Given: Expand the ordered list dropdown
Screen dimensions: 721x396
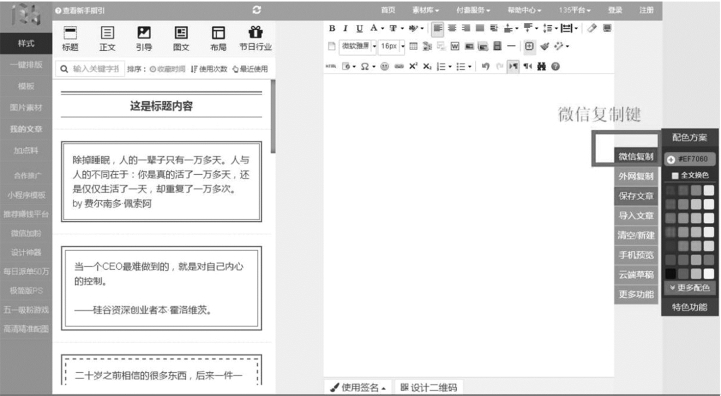Looking at the screenshot, I should point(450,67).
